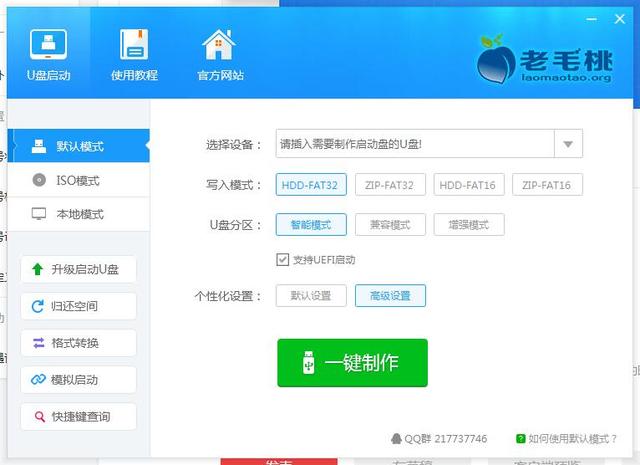Minimize the 老毛桃 window
640x465 pixels.
point(591,19)
